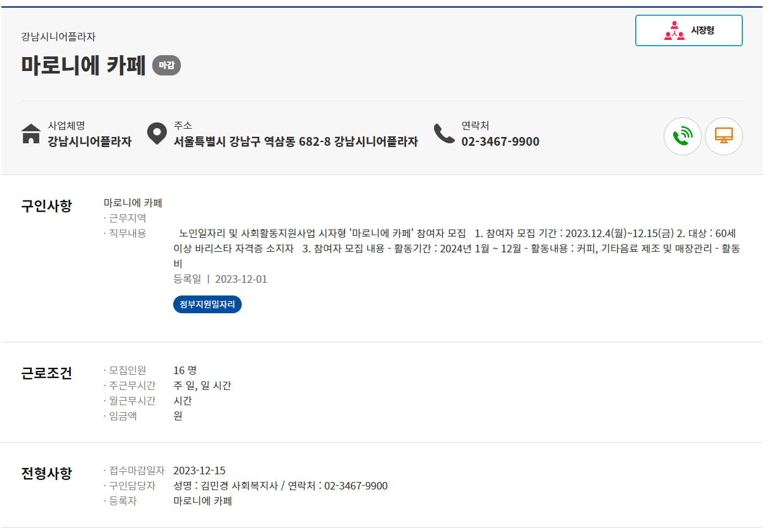Open the 시장형 job type badge
The width and height of the screenshot is (769, 532).
click(x=689, y=29)
